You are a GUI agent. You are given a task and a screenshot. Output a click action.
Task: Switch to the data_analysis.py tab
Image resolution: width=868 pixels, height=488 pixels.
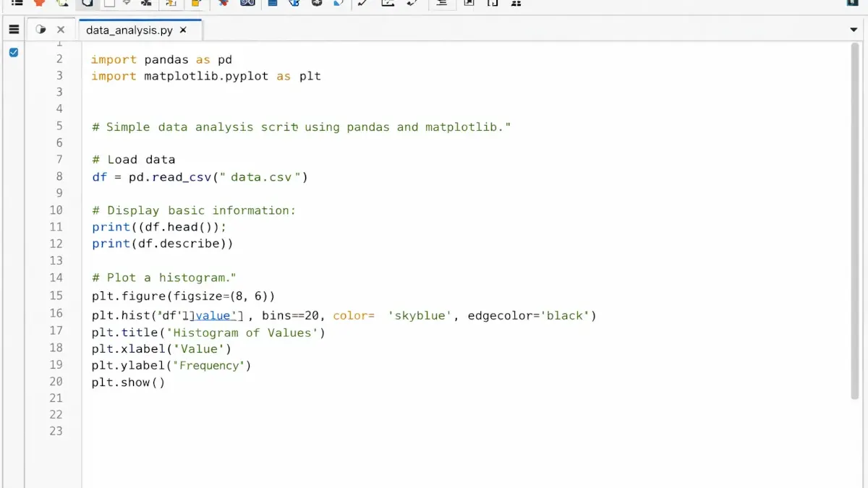(130, 30)
